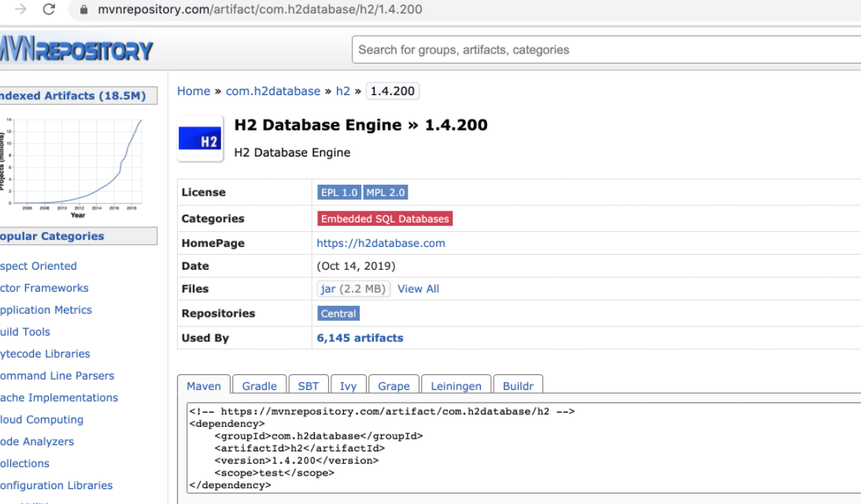The image size is (861, 504).
Task: Open Code Analyzers category link
Action: click(37, 441)
